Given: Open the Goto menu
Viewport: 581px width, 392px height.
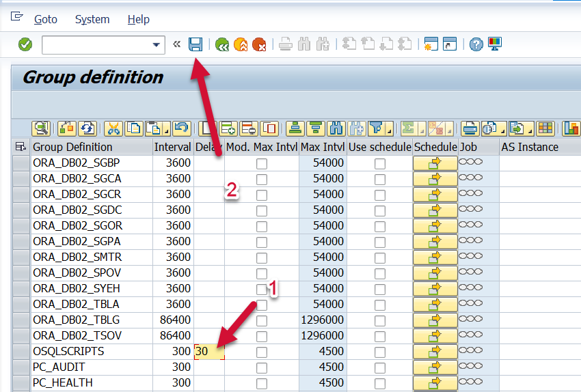Looking at the screenshot, I should coord(46,20).
